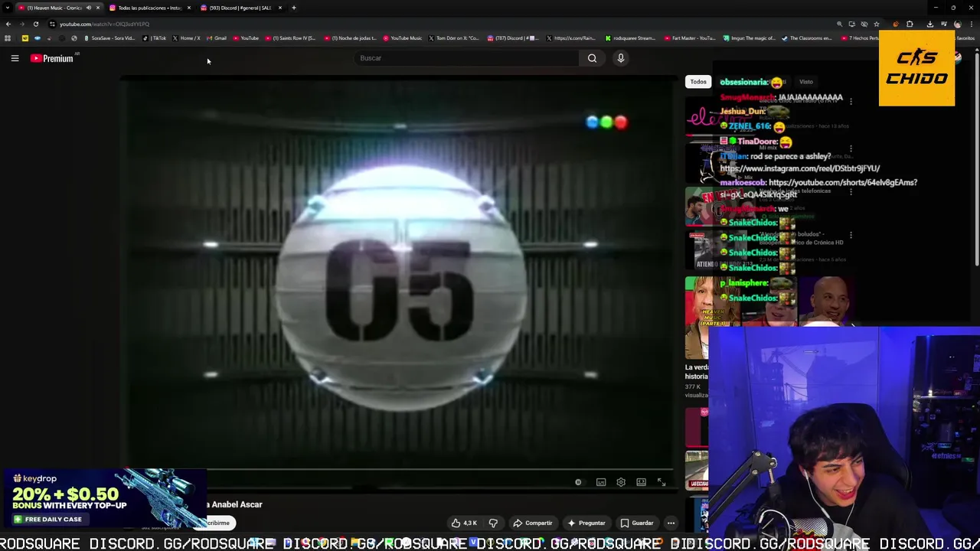The width and height of the screenshot is (980, 551).
Task: Go back with browser back arrow
Action: pos(8,24)
